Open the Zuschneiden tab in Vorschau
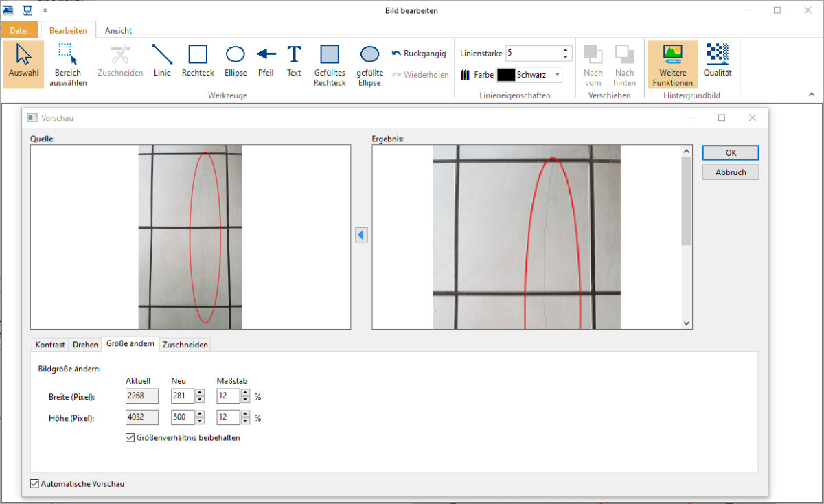The image size is (824, 504). [x=185, y=345]
